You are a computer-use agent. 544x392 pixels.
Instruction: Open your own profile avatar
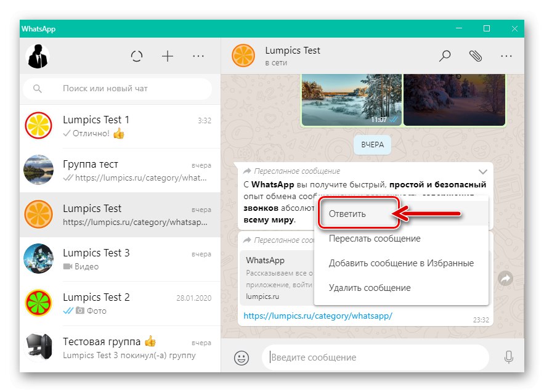[x=38, y=56]
